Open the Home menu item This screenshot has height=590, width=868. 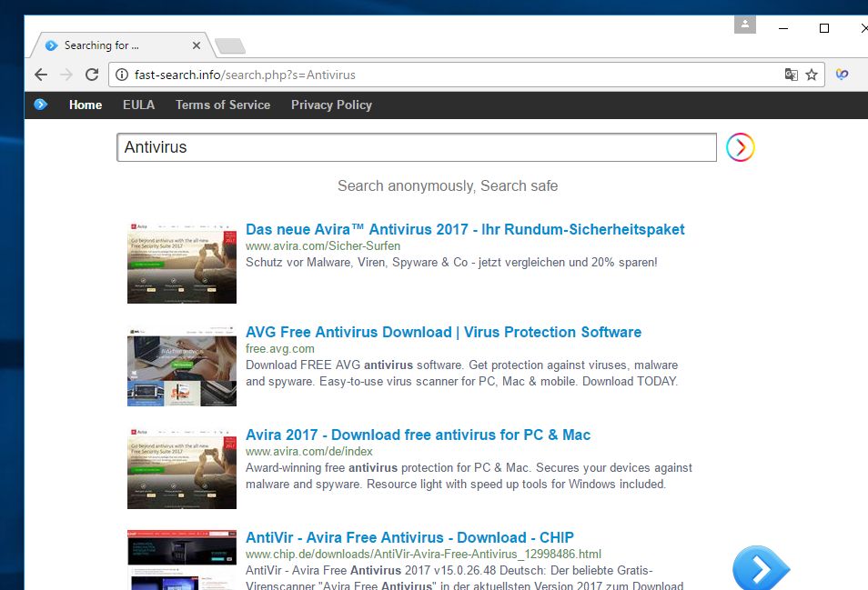86,105
